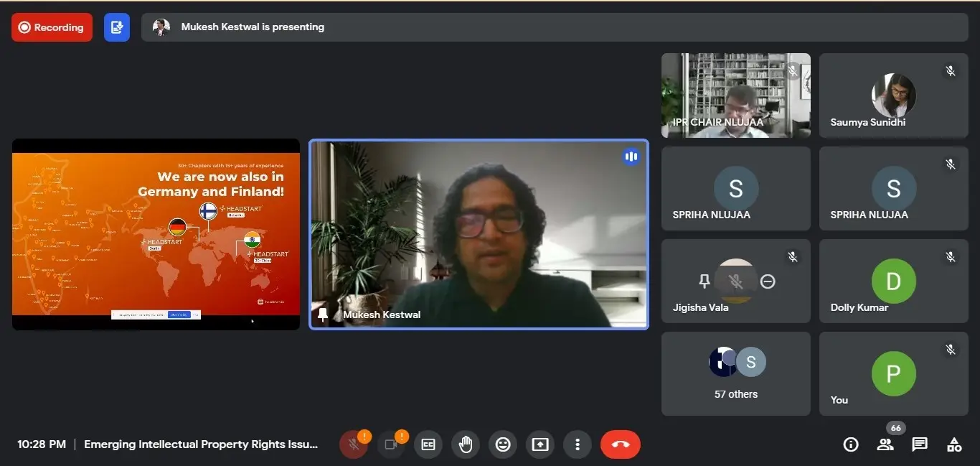Open the emoji reactions picker
Viewport: 980px width, 466px height.
click(x=503, y=444)
